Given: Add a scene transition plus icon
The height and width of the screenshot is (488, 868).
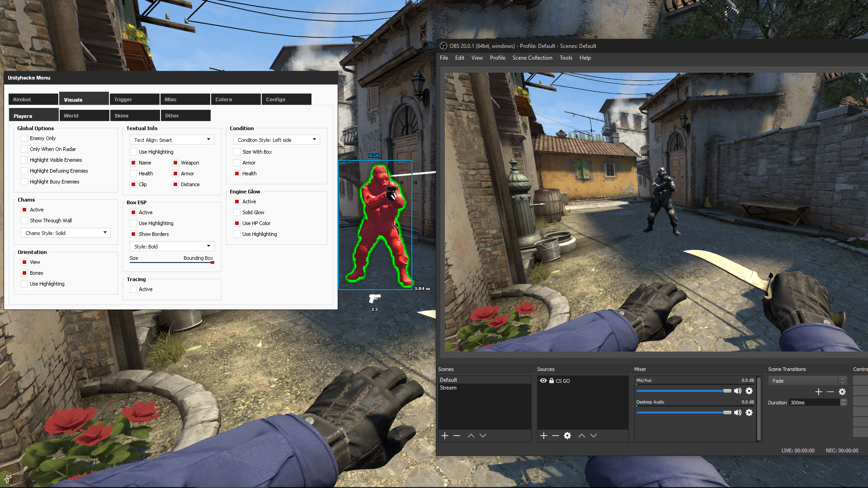Looking at the screenshot, I should (819, 392).
